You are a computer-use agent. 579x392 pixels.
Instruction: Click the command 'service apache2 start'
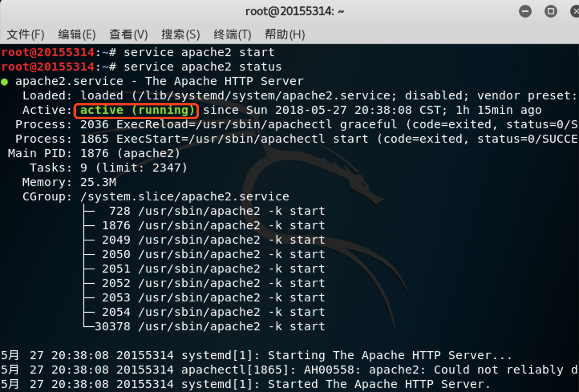pyautogui.click(x=199, y=53)
